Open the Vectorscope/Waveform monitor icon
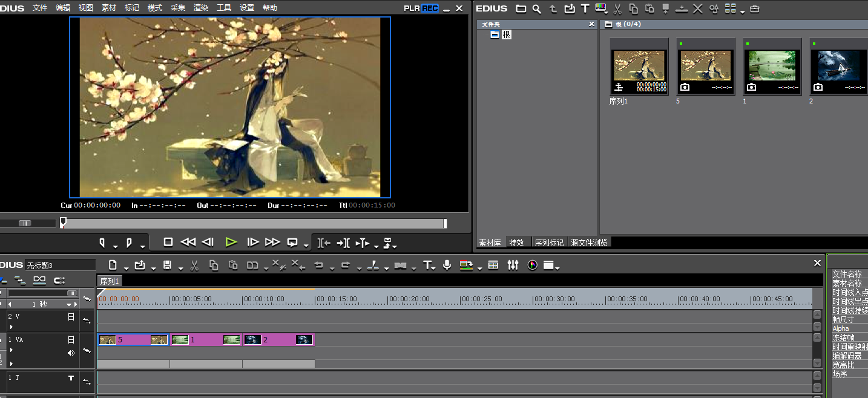 (x=533, y=265)
